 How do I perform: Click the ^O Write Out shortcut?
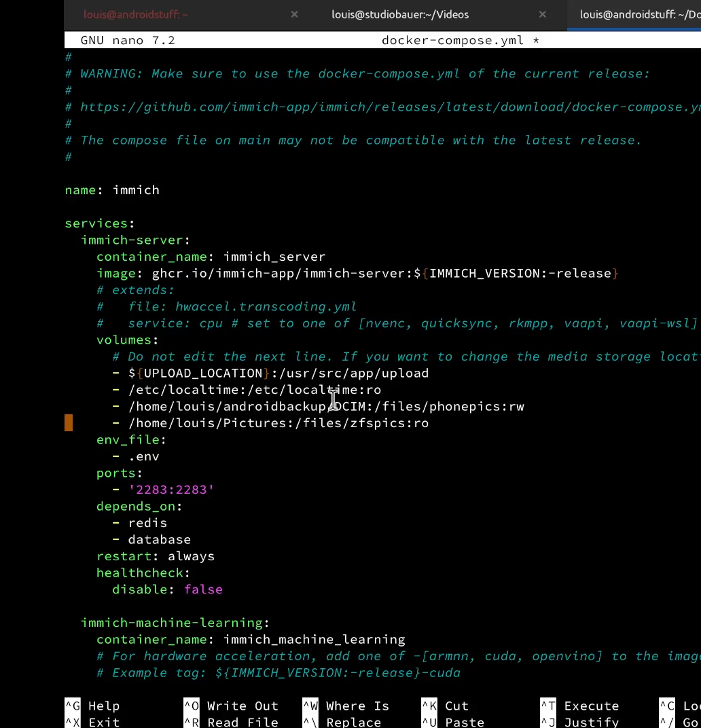(x=231, y=706)
